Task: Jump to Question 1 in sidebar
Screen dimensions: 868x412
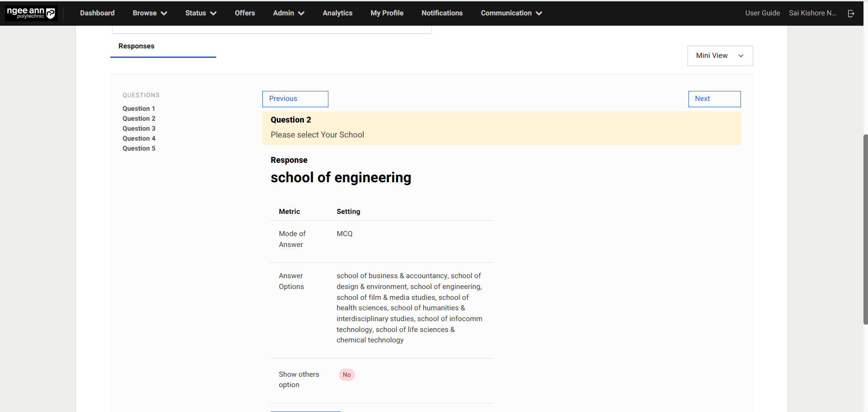Action: (139, 109)
